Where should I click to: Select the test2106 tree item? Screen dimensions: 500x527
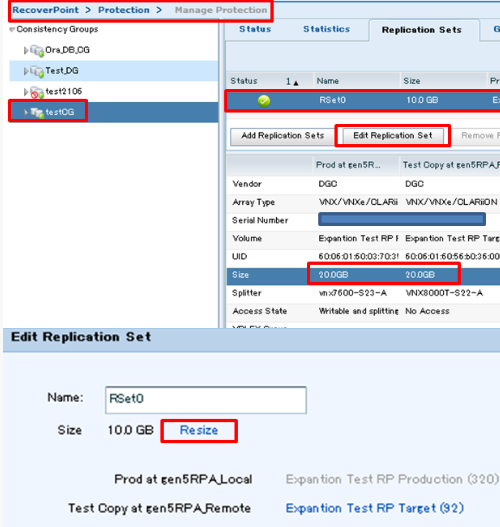tap(64, 91)
